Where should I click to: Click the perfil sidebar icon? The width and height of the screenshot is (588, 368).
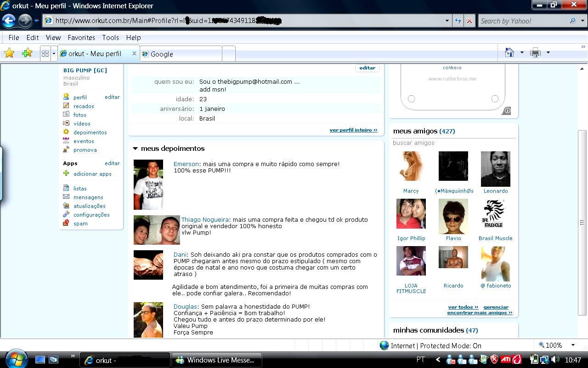[66, 97]
